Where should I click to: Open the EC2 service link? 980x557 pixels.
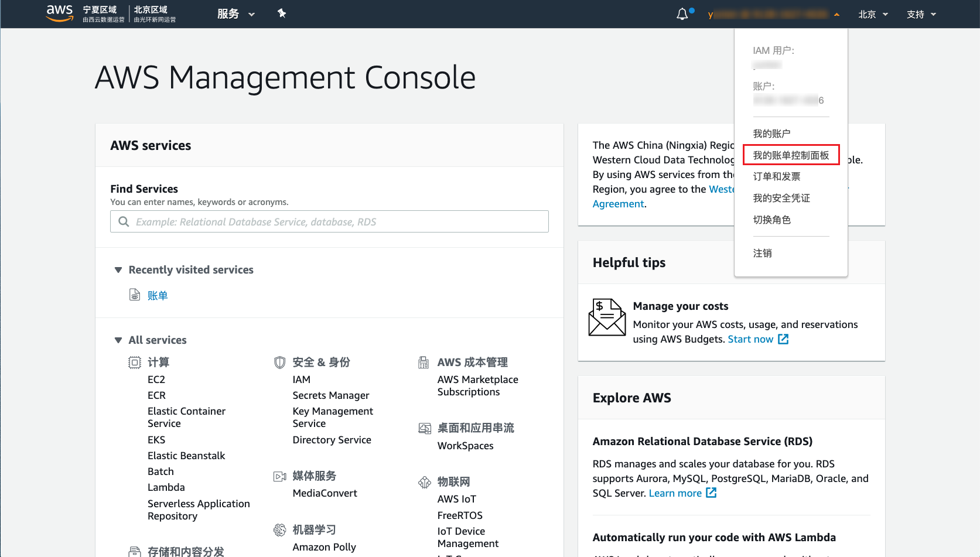click(156, 380)
